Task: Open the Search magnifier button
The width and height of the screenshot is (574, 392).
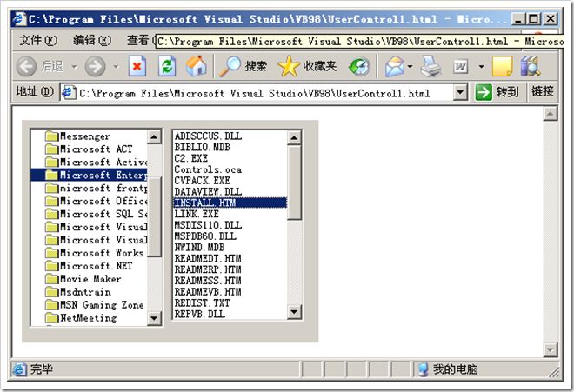Action: (x=243, y=66)
